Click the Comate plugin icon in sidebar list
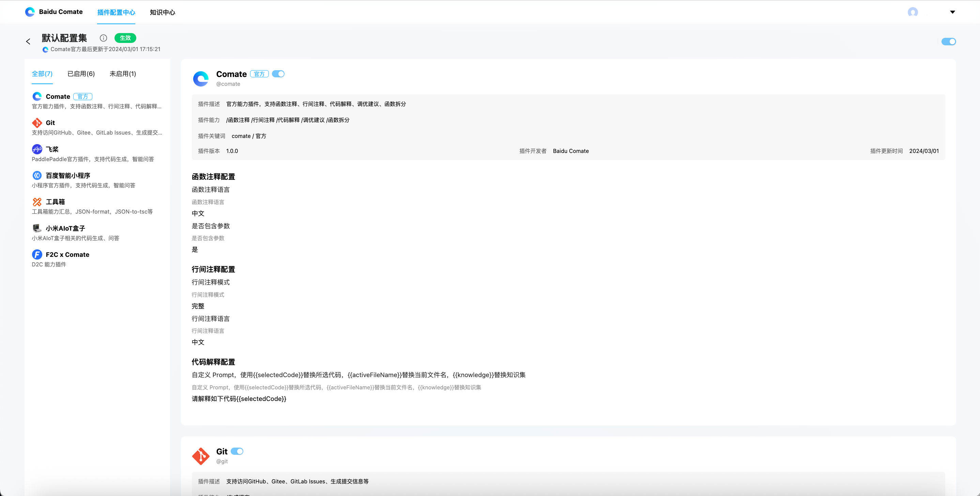The height and width of the screenshot is (496, 980). 37,96
